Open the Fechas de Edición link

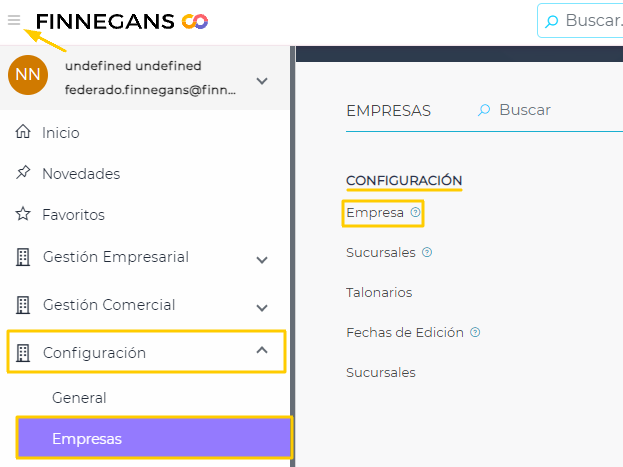[x=405, y=332]
